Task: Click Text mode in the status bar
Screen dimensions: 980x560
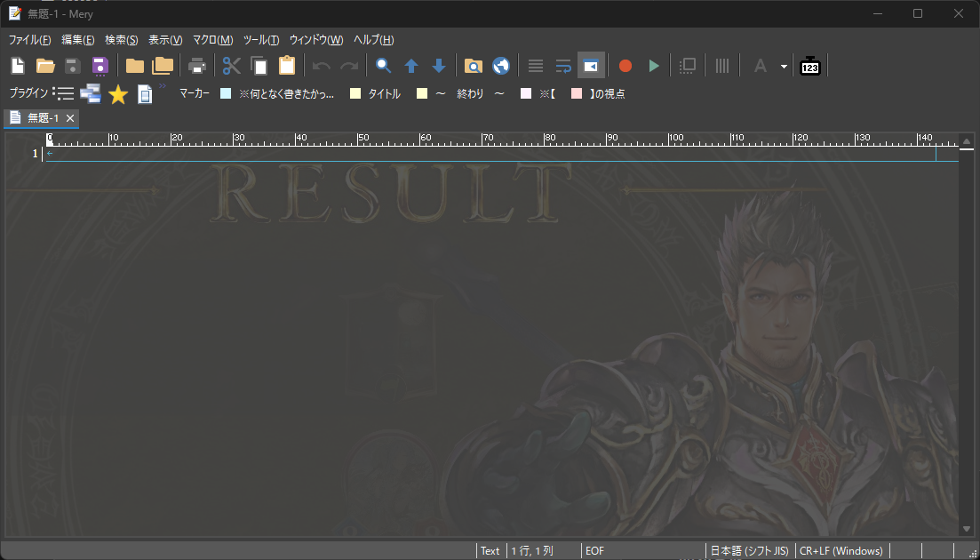Action: pos(490,550)
